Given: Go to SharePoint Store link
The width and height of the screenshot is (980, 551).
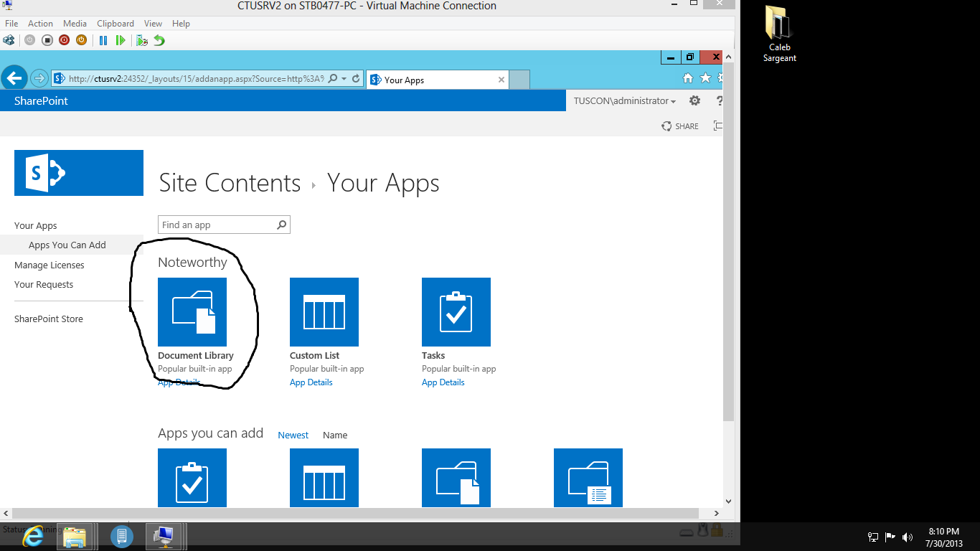Looking at the screenshot, I should 49,319.
